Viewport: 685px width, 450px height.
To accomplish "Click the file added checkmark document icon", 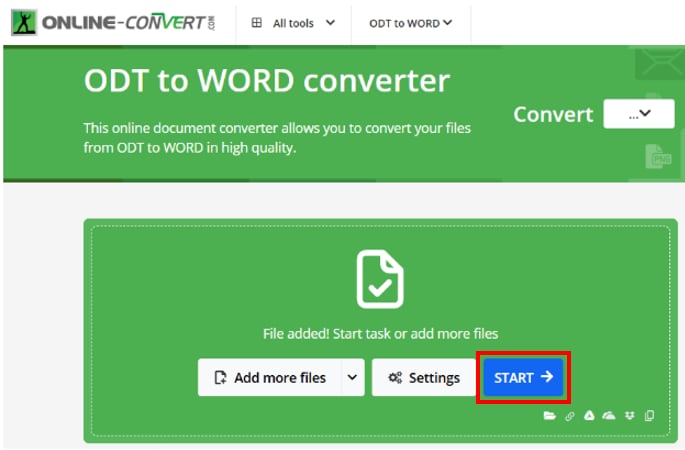I will pos(380,279).
